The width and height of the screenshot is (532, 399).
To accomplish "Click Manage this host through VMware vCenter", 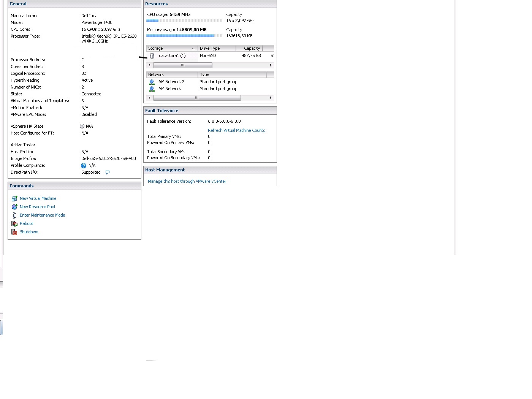I will (188, 181).
